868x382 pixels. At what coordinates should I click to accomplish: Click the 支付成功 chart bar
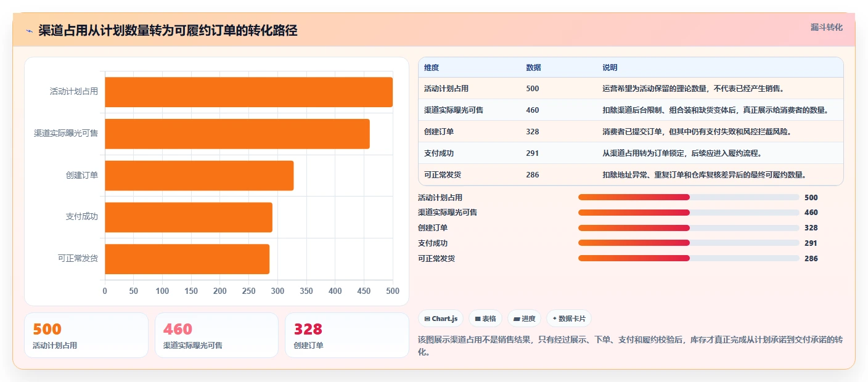(x=189, y=217)
